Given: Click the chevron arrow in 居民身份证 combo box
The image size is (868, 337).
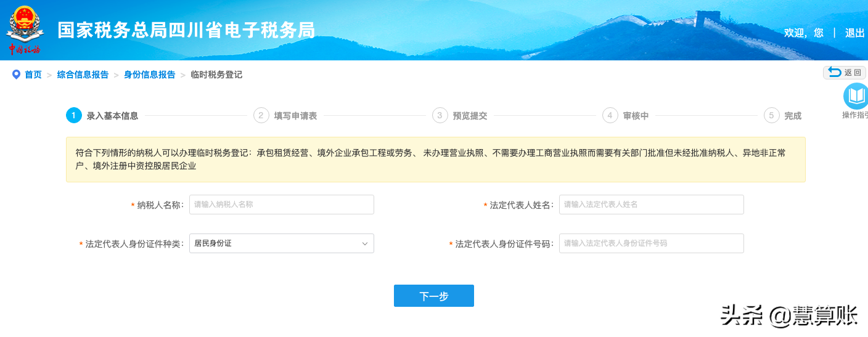Looking at the screenshot, I should pyautogui.click(x=364, y=243).
